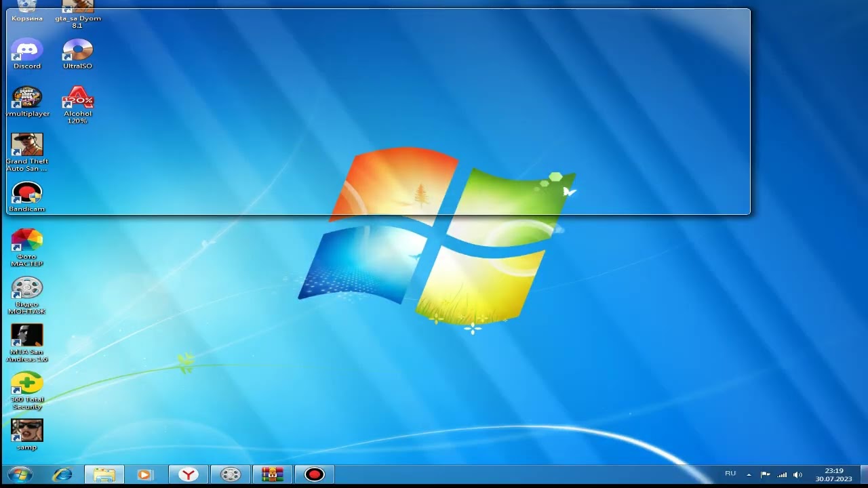The width and height of the screenshot is (868, 488).
Task: Open the multiplayer GTA shortcut icon
Action: point(27,102)
